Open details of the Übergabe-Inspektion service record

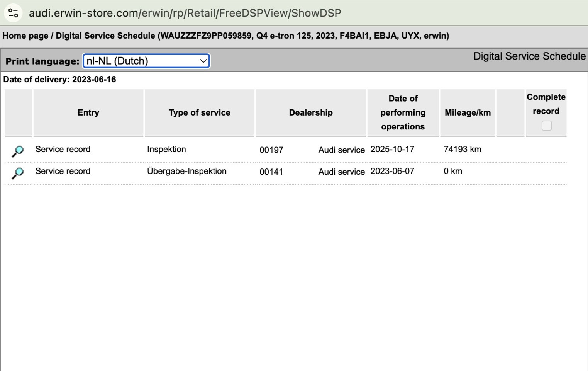[x=18, y=173]
